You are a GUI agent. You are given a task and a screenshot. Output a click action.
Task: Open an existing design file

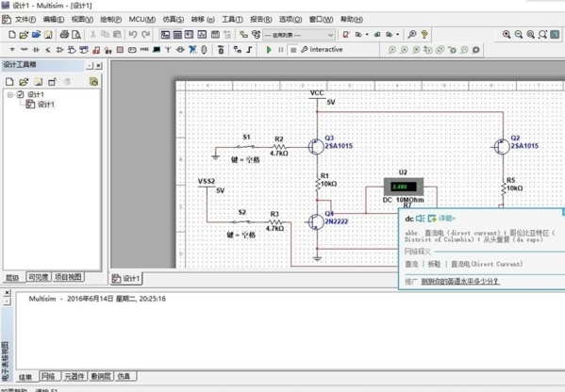tap(24, 35)
